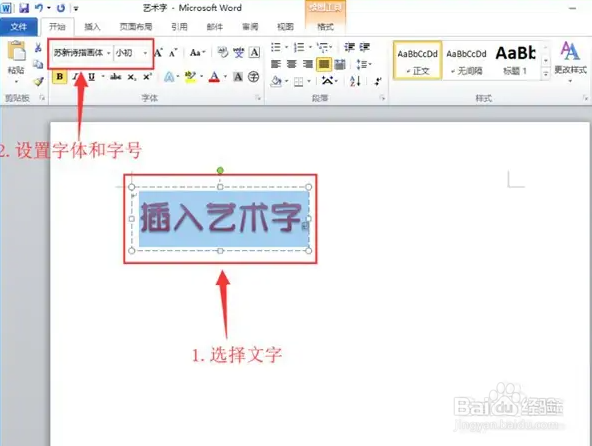Click the Clear Formatting eraser icon
The width and height of the screenshot is (592, 446).
[223, 52]
